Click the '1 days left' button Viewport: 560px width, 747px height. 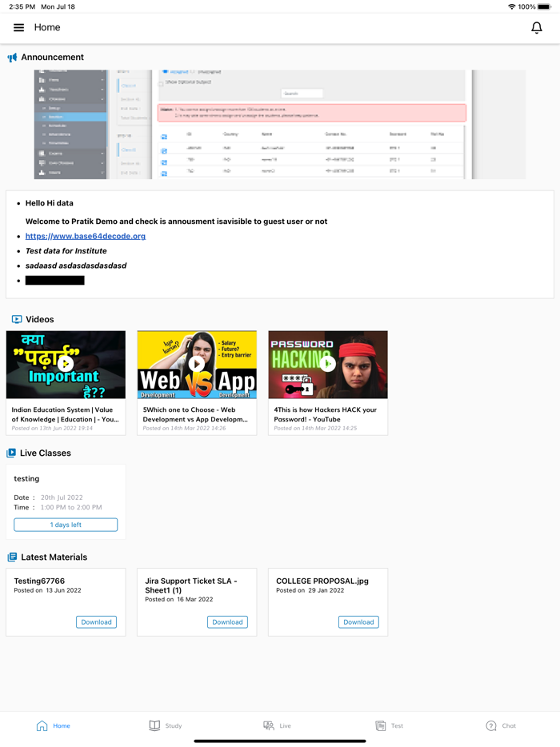[66, 525]
